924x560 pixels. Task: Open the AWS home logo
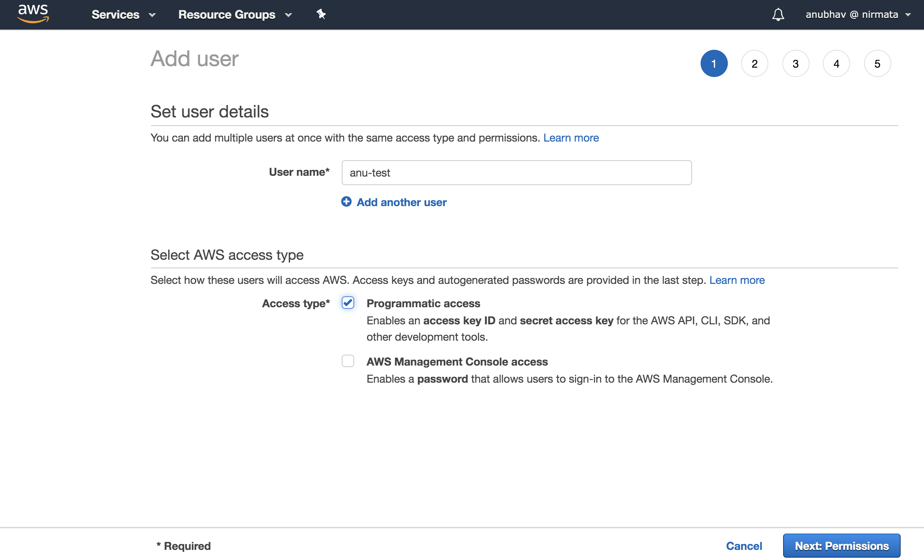[33, 14]
